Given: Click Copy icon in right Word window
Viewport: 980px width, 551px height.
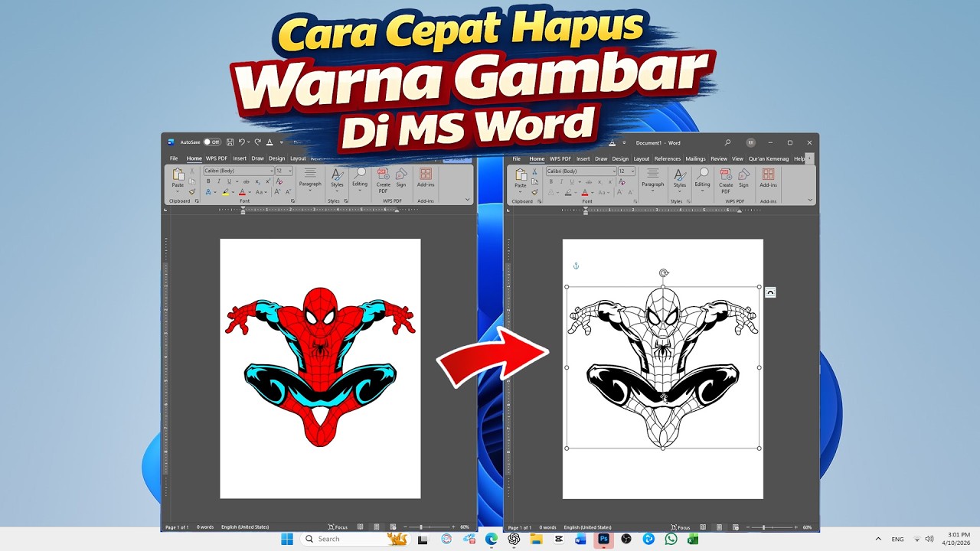Looking at the screenshot, I should click(x=534, y=181).
